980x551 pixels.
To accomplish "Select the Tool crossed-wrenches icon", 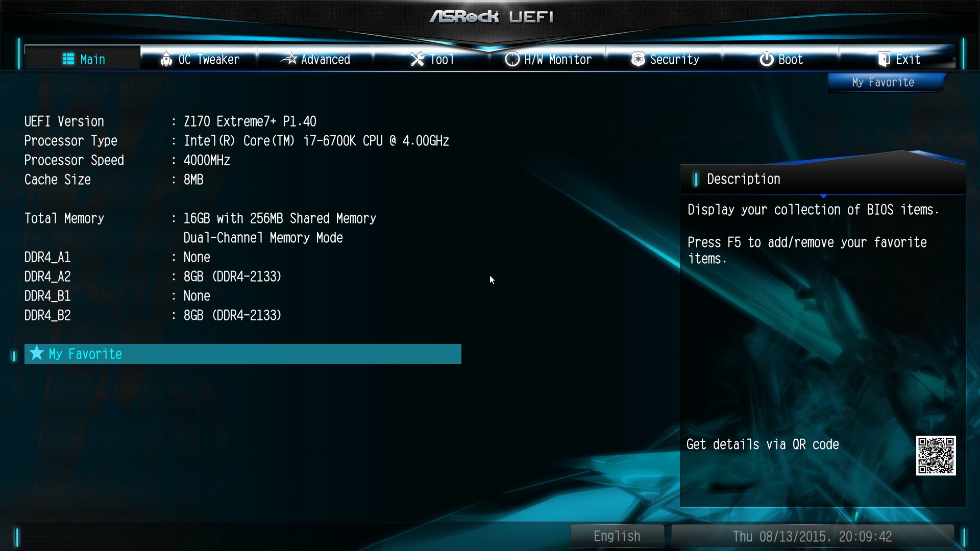I will coord(416,59).
